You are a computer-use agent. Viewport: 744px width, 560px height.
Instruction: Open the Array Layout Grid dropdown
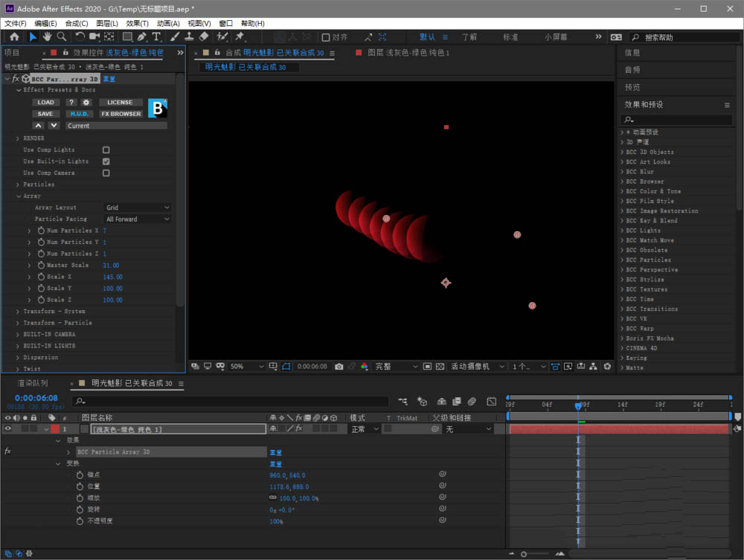(x=138, y=207)
